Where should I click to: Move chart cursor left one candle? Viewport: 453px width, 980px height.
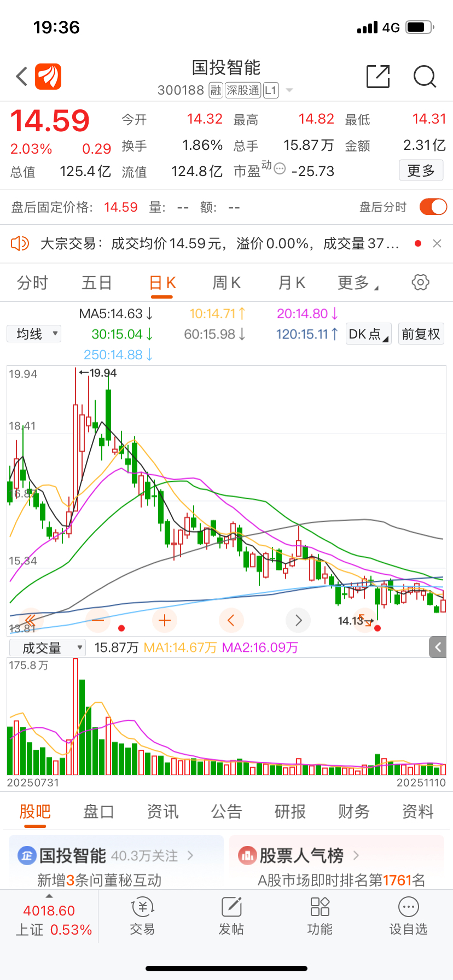[x=231, y=620]
